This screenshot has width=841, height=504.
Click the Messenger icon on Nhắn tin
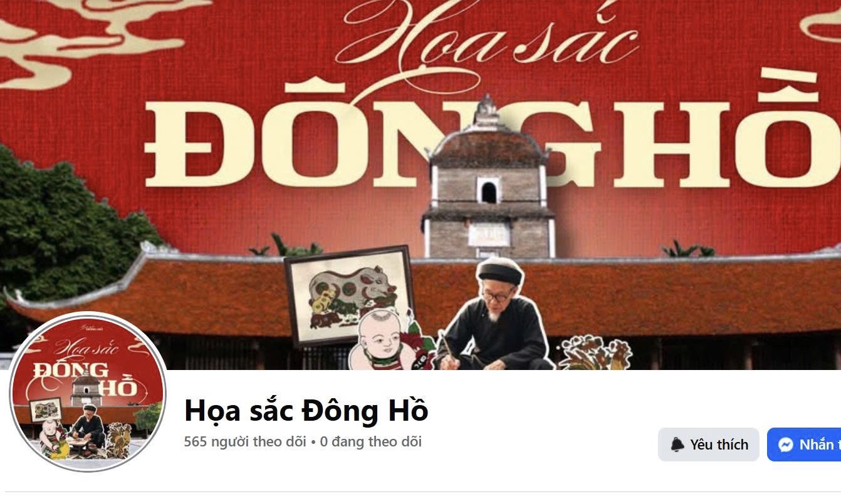[786, 445]
